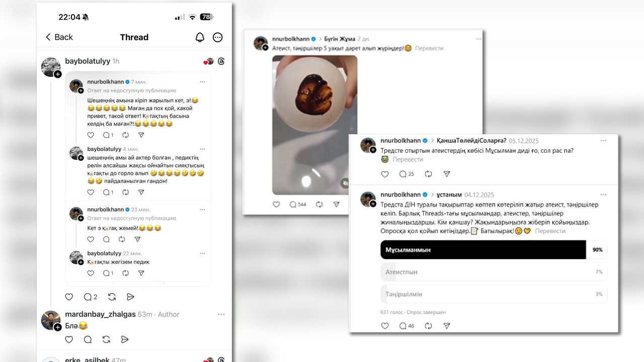Open the Thread more options circle
Screen dimensions: 644x362
218,37
